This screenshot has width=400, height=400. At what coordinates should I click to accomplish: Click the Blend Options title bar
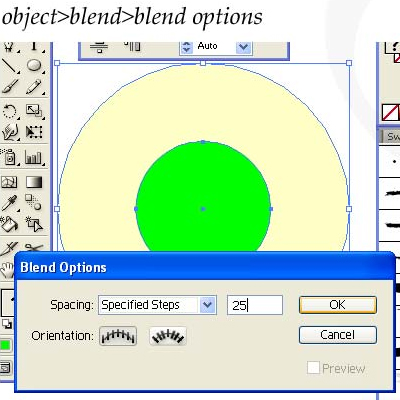[205, 267]
